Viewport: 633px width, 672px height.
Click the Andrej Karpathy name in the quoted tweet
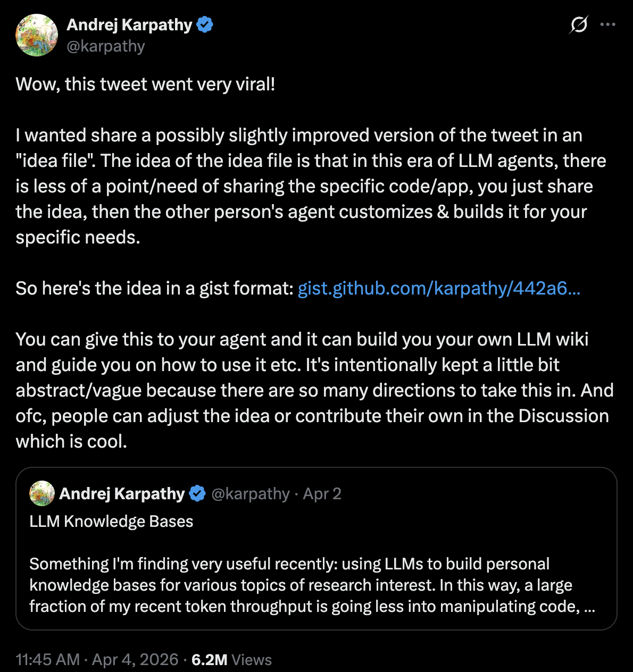122,493
